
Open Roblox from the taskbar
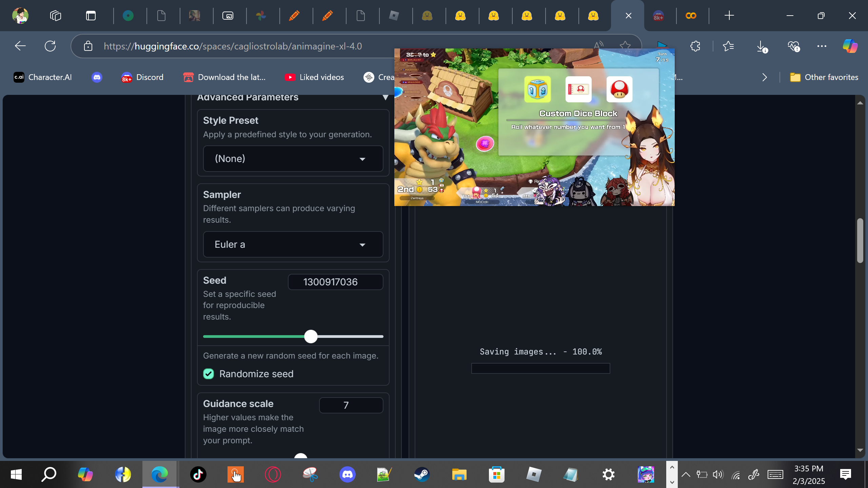tap(534, 474)
